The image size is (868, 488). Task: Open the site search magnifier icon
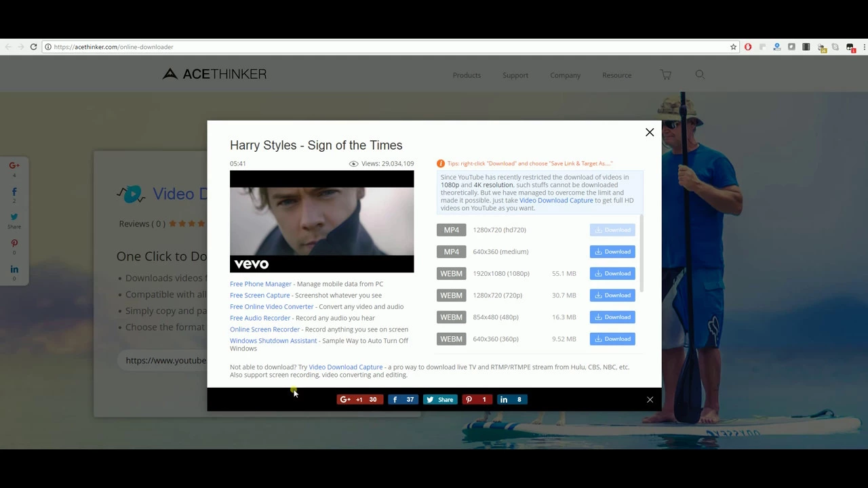(x=700, y=75)
